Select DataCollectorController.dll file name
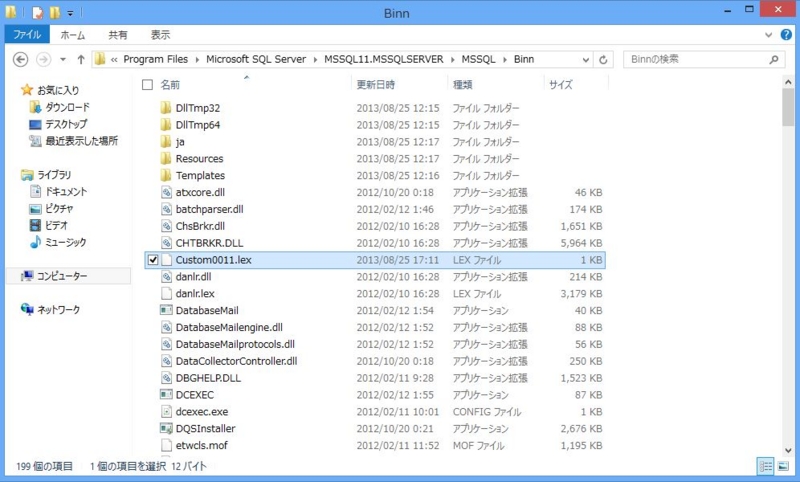This screenshot has height=482, width=800. [x=237, y=361]
